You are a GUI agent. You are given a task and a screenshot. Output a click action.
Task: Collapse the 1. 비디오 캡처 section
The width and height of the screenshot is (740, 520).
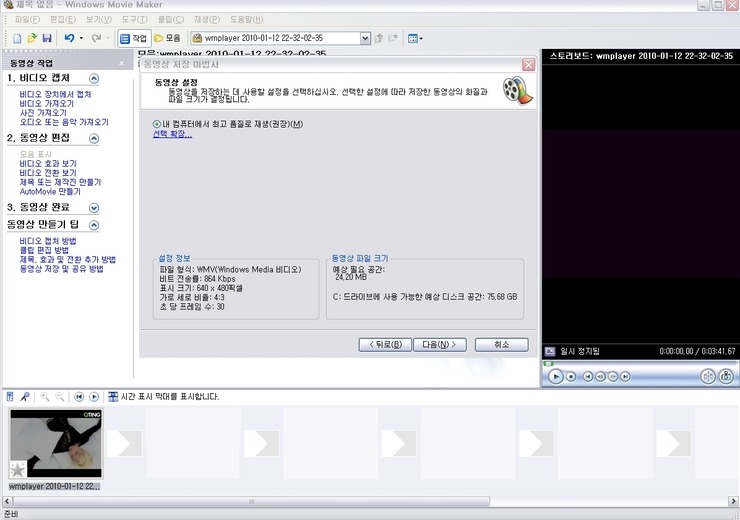click(94, 79)
